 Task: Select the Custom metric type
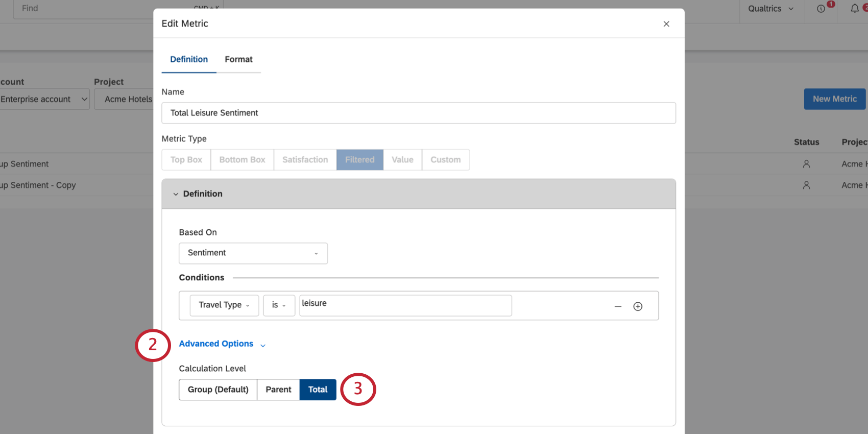coord(446,160)
